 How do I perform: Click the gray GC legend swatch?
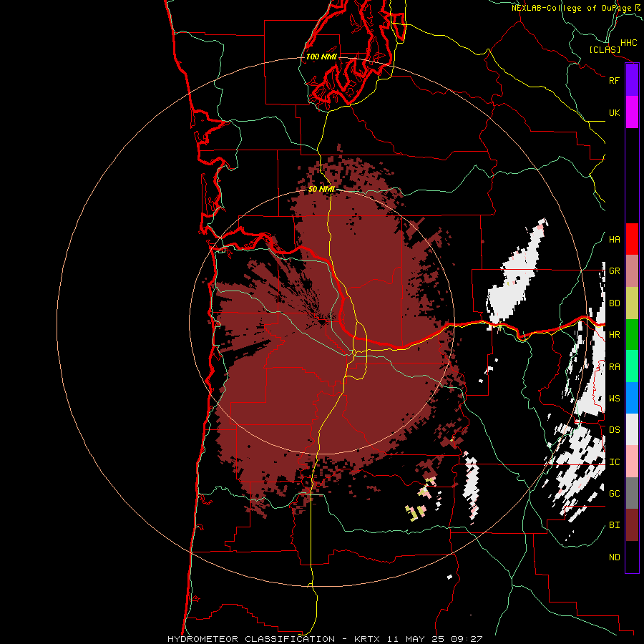click(x=632, y=493)
